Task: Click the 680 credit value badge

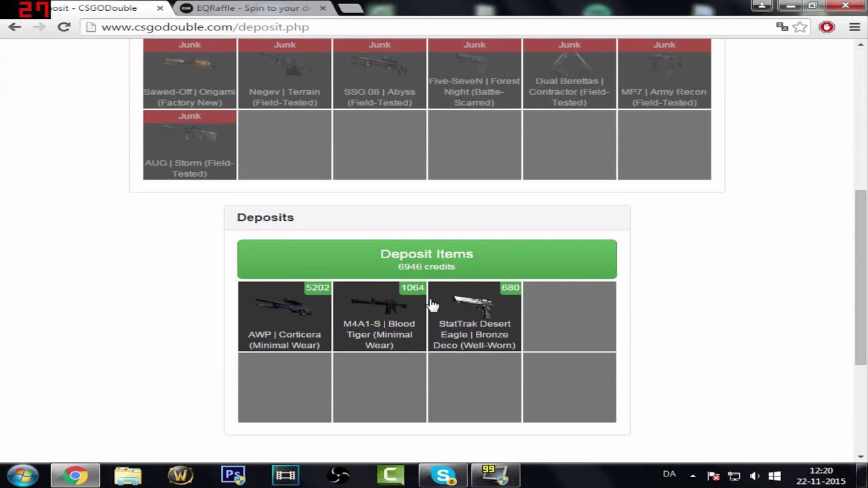Action: coord(510,287)
